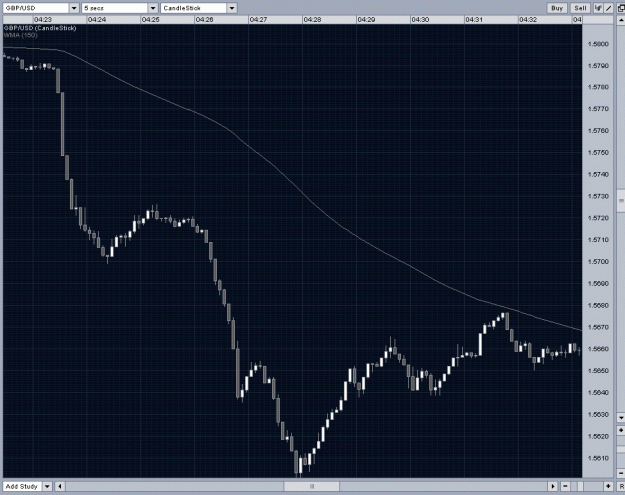Click the vertical scrollbar down arrow
625x495 pixels.
coord(621,417)
